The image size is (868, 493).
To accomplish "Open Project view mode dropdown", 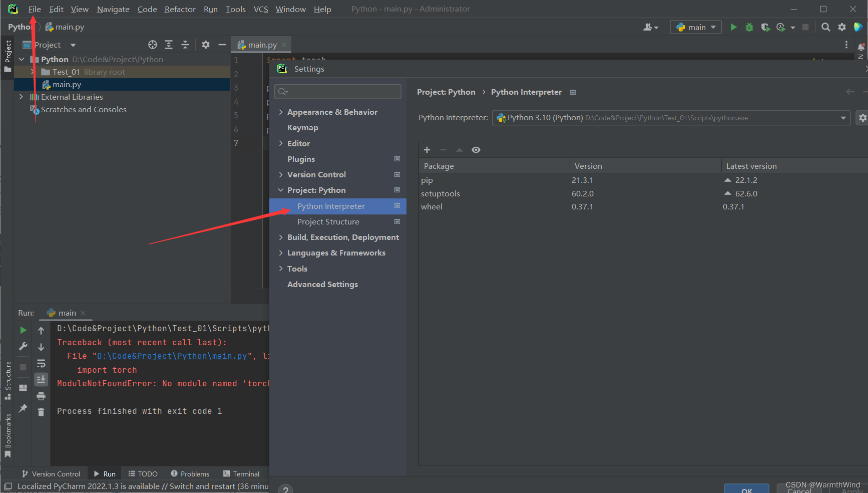I will tap(73, 45).
